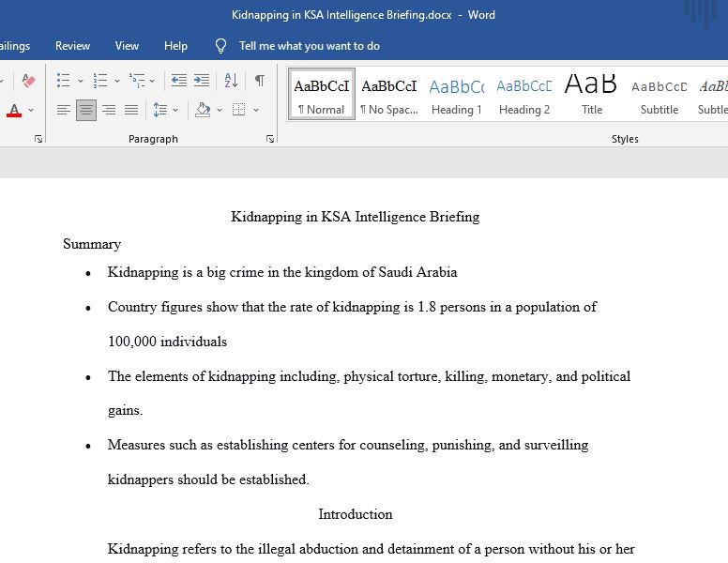Open the Bullets library dropdown arrow

[x=81, y=81]
